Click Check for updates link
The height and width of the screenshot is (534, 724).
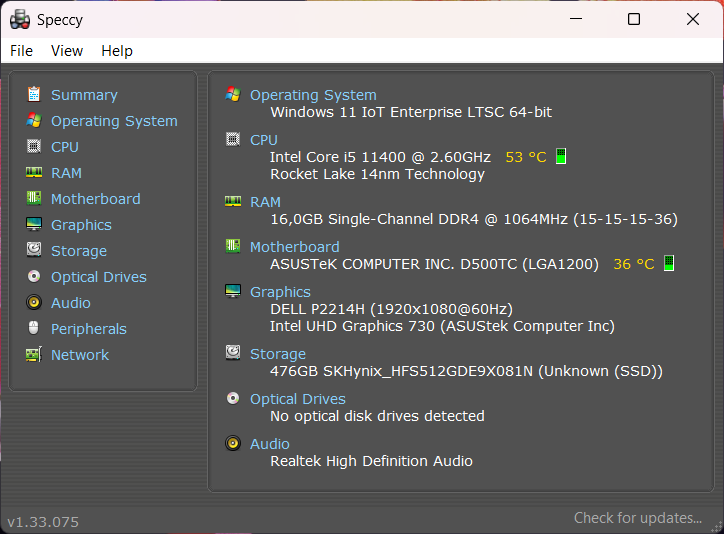638,518
